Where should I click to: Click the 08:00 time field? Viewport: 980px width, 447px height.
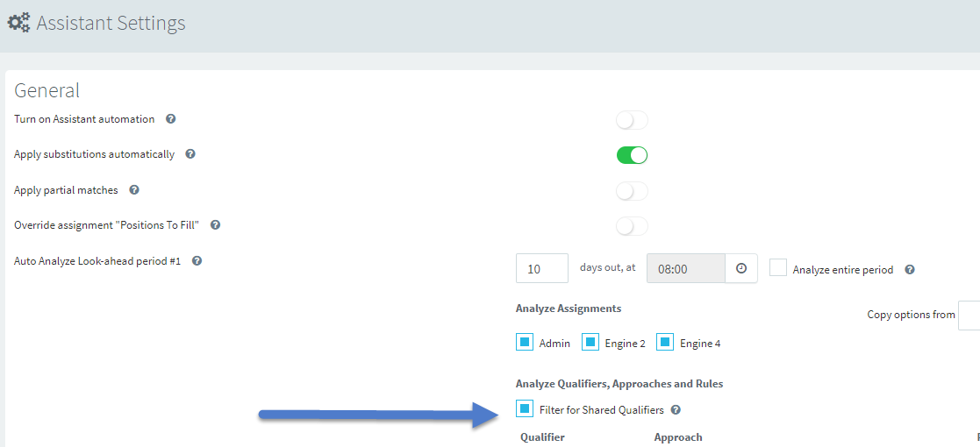tap(686, 268)
